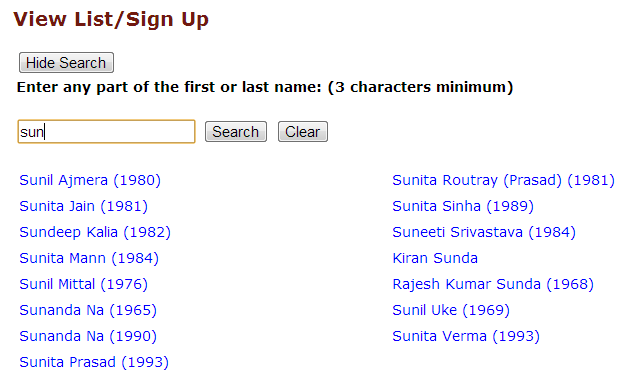632x382 pixels.
Task: Select Sunita Verma (1993) entry
Action: [x=466, y=336]
